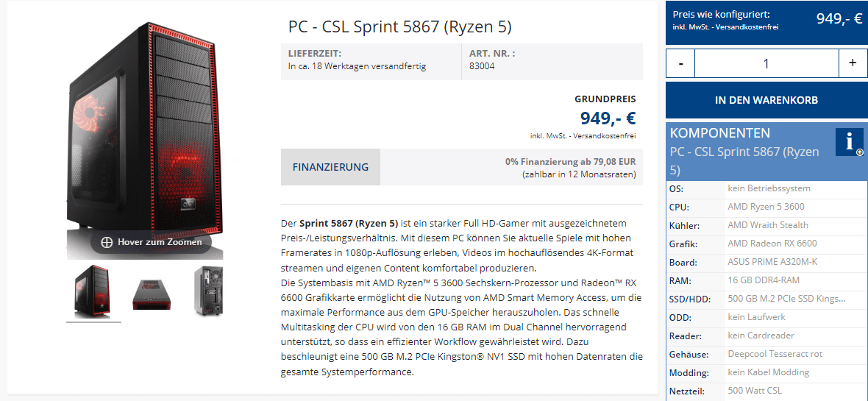
Task: Click the main product image
Action: 144,132
